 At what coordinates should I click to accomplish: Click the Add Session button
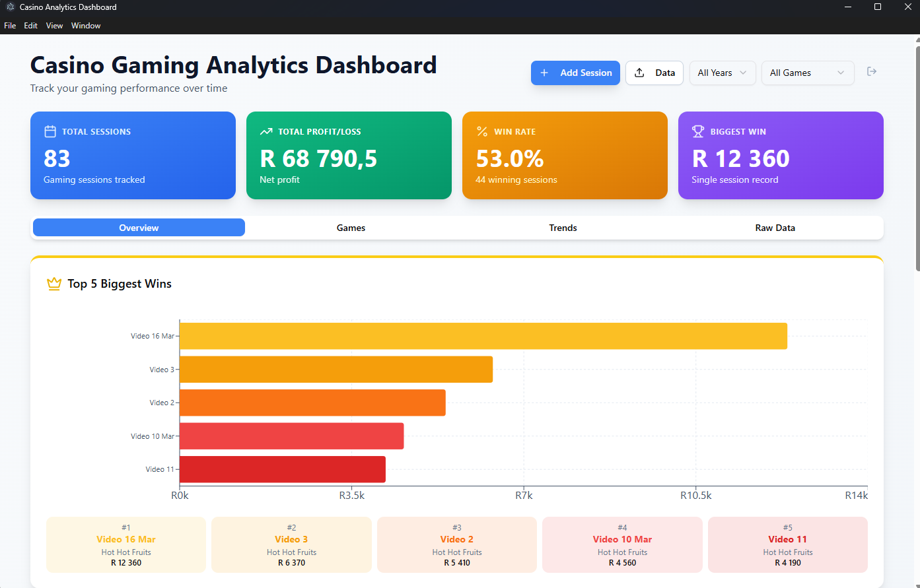[575, 73]
